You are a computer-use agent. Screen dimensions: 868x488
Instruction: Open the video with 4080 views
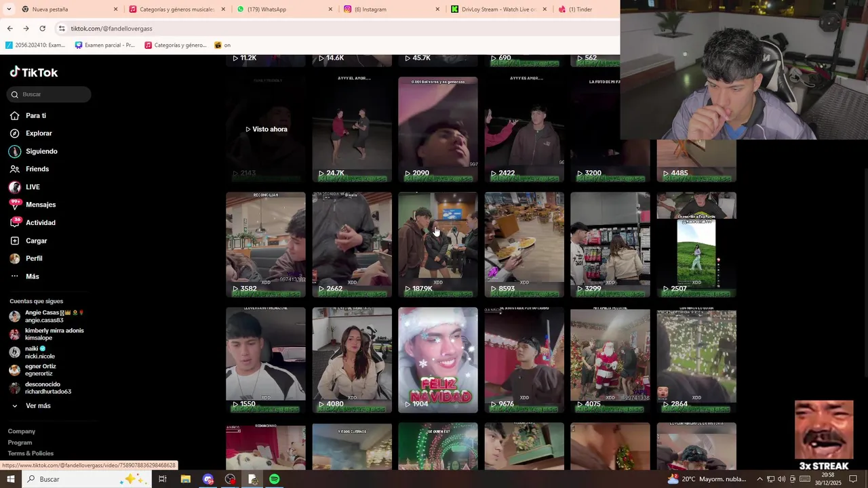pyautogui.click(x=352, y=360)
